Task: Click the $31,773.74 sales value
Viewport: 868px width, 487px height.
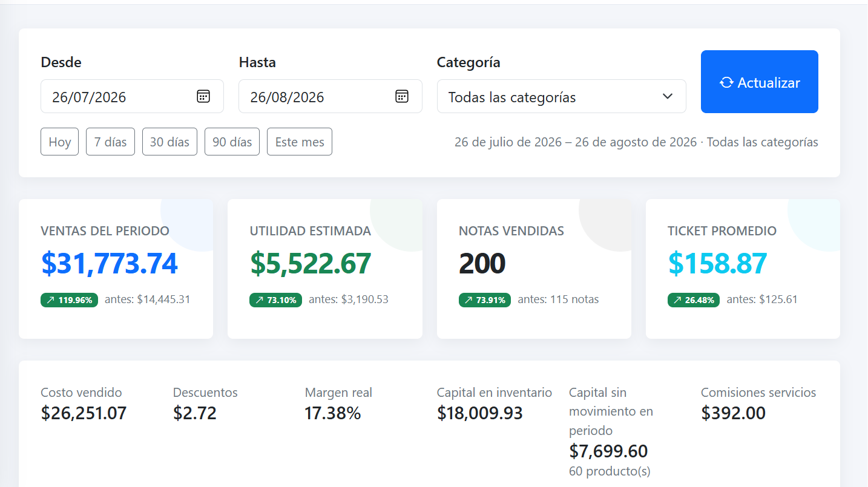Action: 110,264
